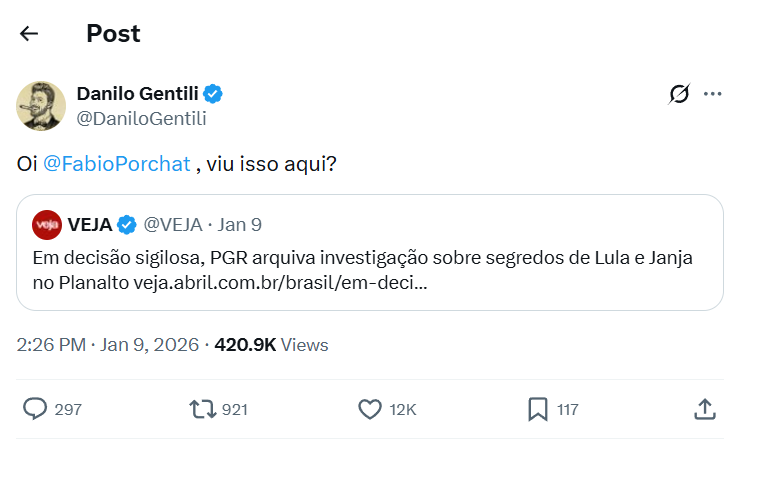766x484 pixels.
Task: Click the repost arrows icon
Action: (x=203, y=409)
